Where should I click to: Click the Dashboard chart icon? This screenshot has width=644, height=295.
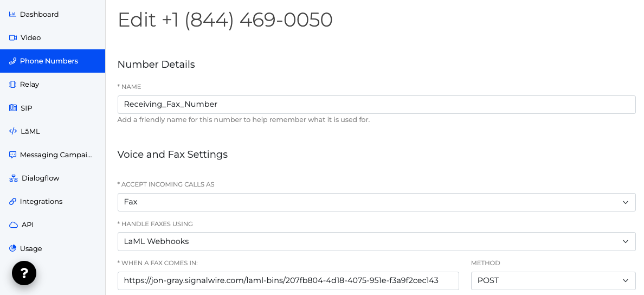click(12, 15)
